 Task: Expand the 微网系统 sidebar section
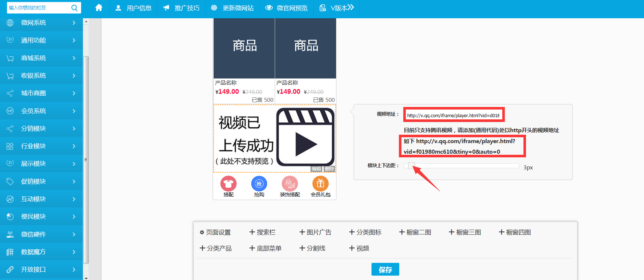[41, 23]
